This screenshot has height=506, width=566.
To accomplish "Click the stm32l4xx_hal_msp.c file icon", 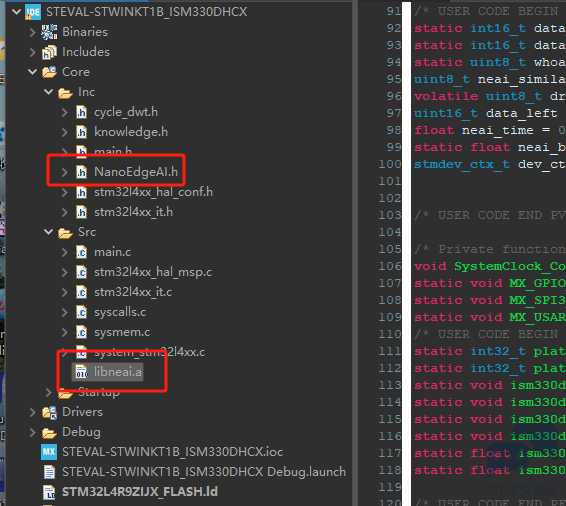I will click(x=82, y=272).
